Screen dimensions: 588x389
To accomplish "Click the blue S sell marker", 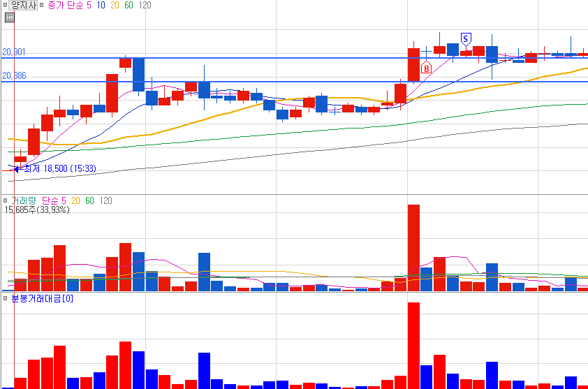I will point(465,39).
